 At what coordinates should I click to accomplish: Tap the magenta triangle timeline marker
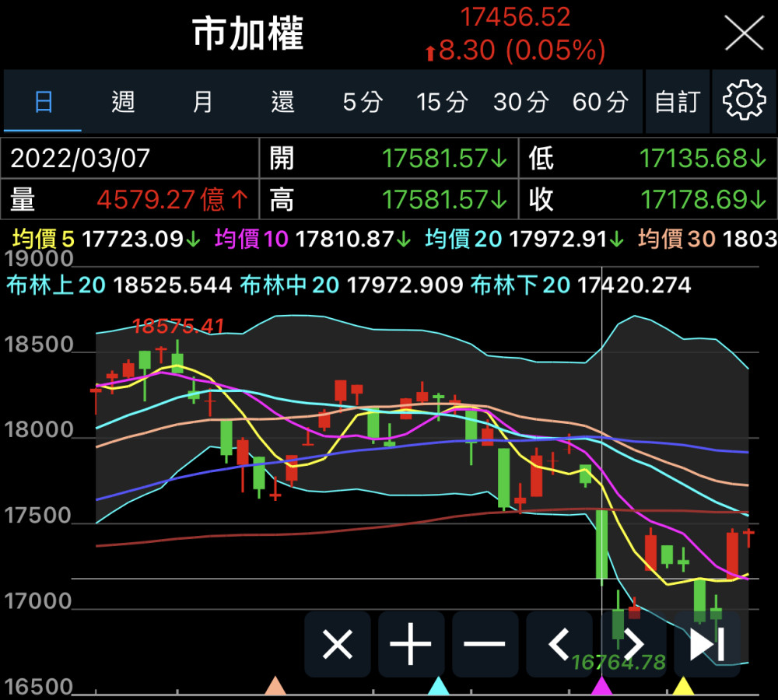pos(601,686)
